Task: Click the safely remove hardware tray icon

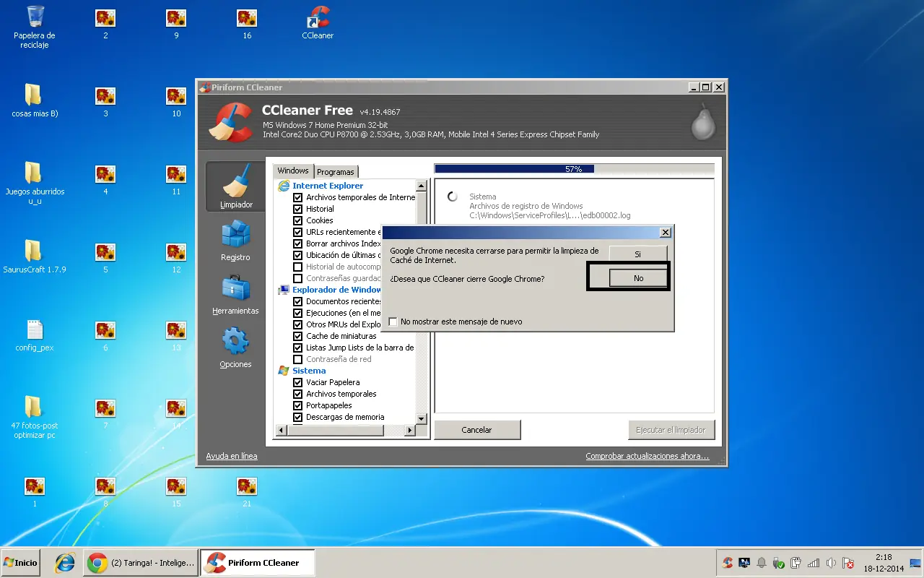Action: tap(778, 563)
